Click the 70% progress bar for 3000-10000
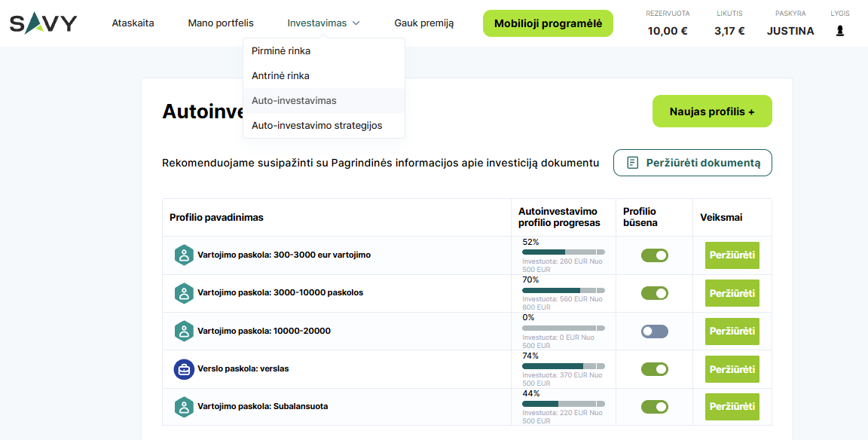 [x=563, y=289]
